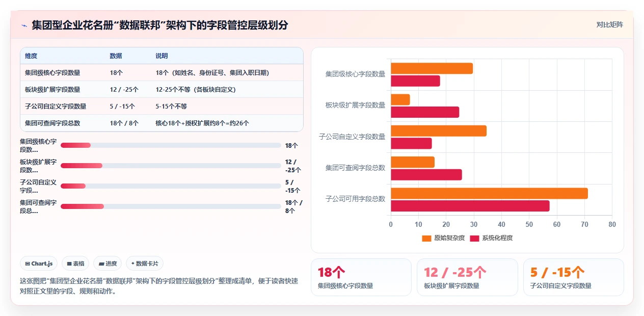Select the 集团级核心字段数量 table row label

pyautogui.click(x=52, y=72)
